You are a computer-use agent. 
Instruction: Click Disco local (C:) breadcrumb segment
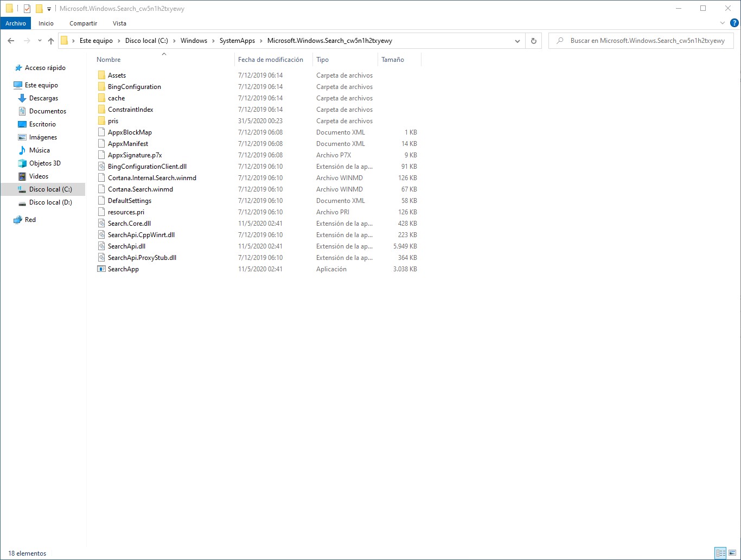tap(146, 41)
